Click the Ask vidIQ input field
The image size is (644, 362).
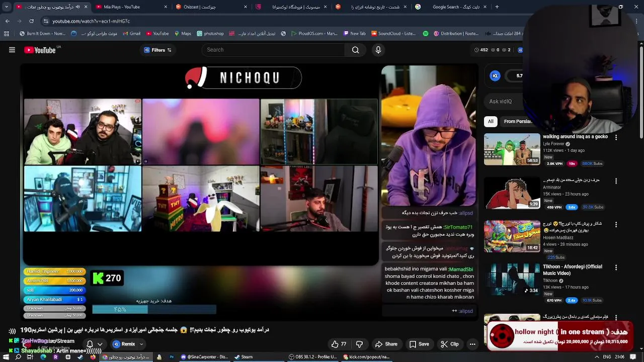[503, 101]
